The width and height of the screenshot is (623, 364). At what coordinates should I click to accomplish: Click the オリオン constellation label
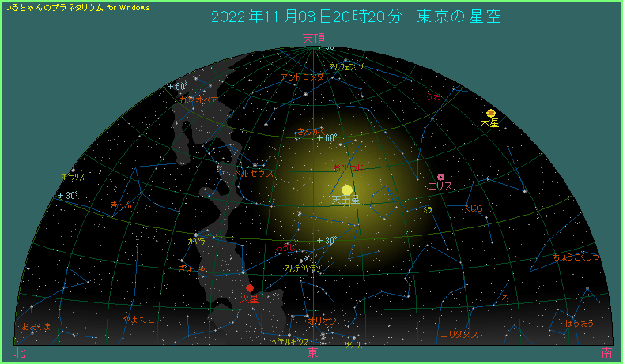pyautogui.click(x=323, y=321)
